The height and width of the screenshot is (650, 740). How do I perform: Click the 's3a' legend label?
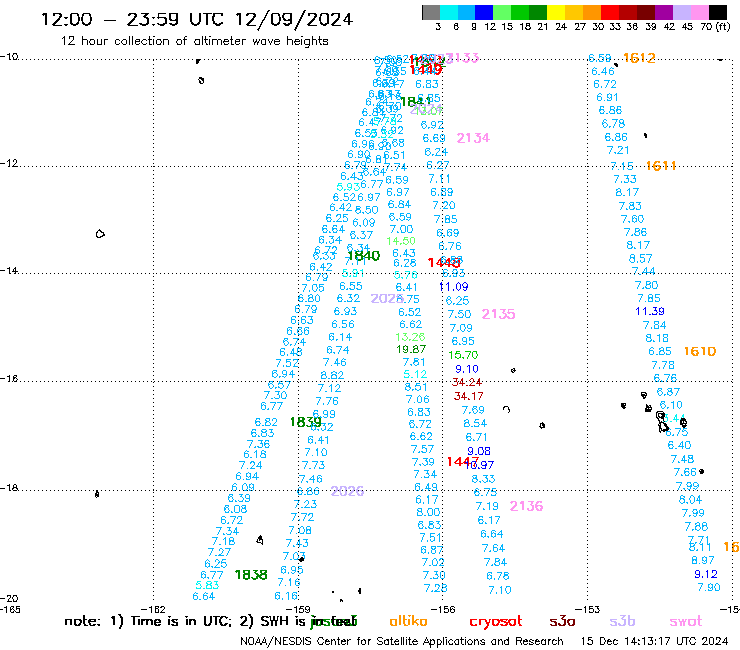(x=562, y=622)
